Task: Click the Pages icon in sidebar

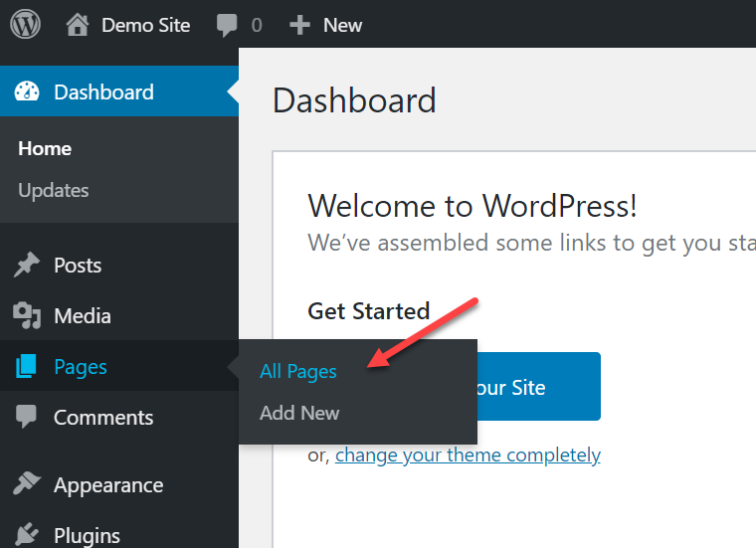Action: [26, 366]
